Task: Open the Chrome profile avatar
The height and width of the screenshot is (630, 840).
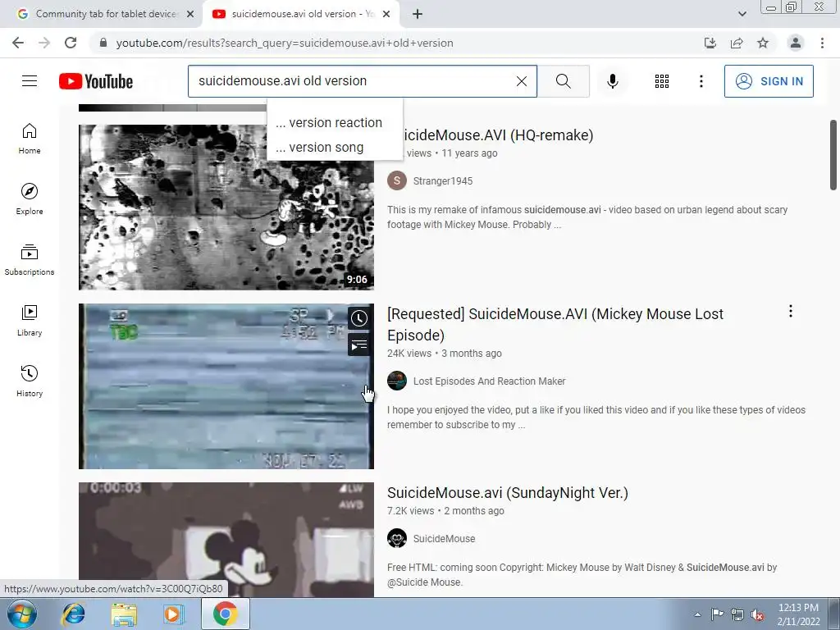Action: (796, 43)
